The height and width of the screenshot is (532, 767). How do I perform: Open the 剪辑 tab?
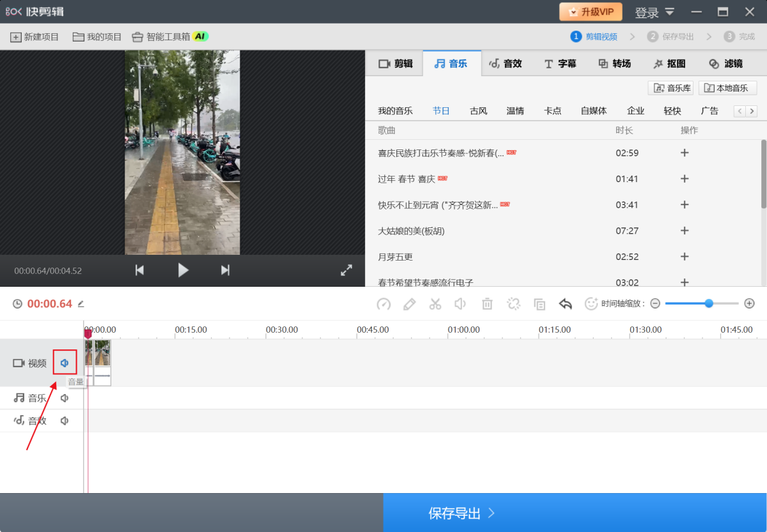click(x=396, y=63)
